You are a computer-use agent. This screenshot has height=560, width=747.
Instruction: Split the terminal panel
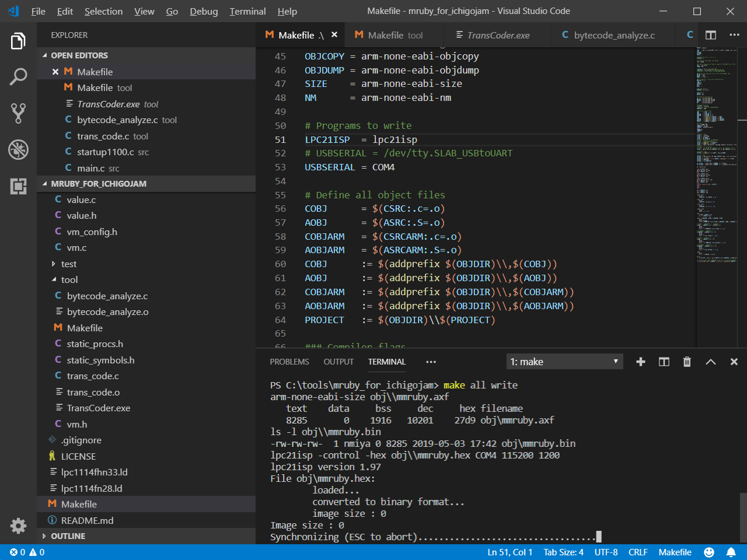664,362
